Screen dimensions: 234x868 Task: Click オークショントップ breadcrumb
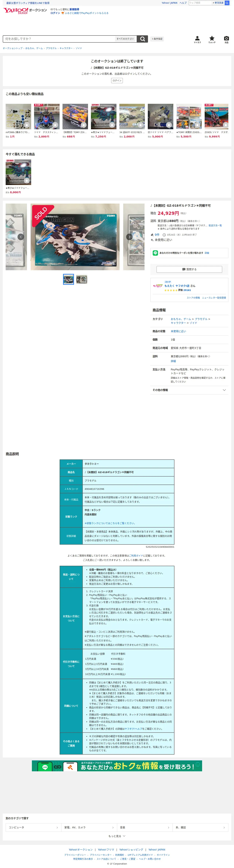coord(12,48)
